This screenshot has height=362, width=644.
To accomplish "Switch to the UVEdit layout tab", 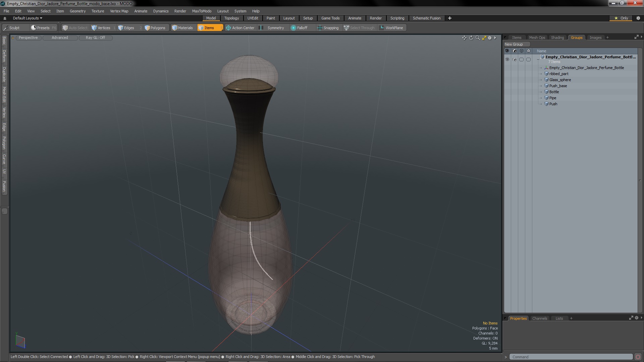I will coord(253,18).
